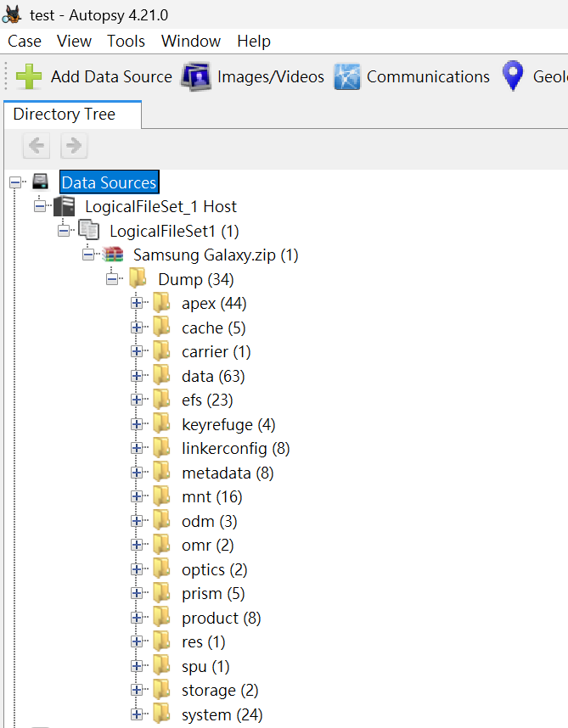Open the View menu
The width and height of the screenshot is (568, 728).
coord(75,41)
